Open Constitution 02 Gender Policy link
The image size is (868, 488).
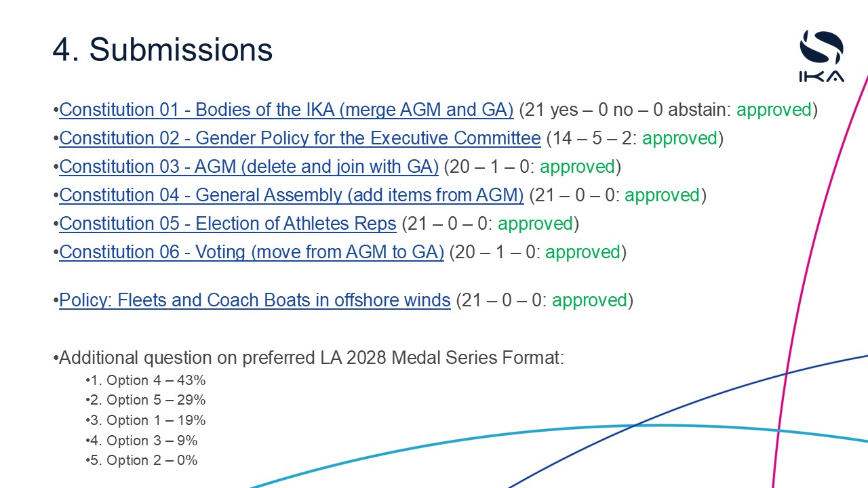point(300,138)
